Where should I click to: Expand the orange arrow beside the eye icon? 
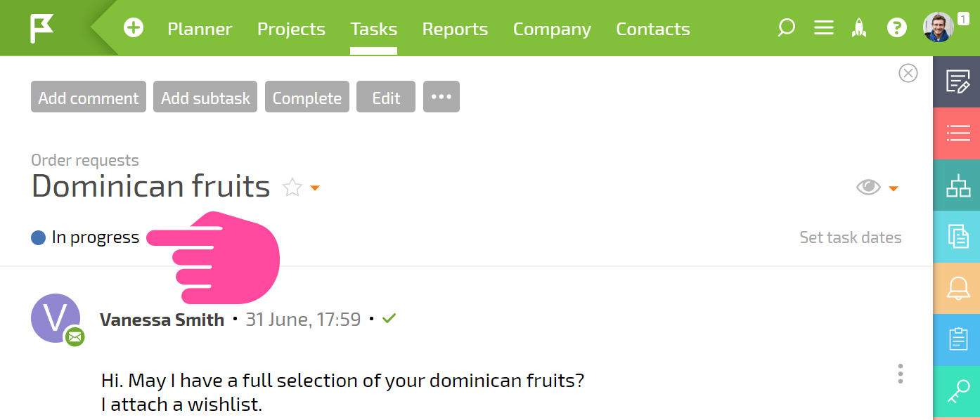coord(894,188)
